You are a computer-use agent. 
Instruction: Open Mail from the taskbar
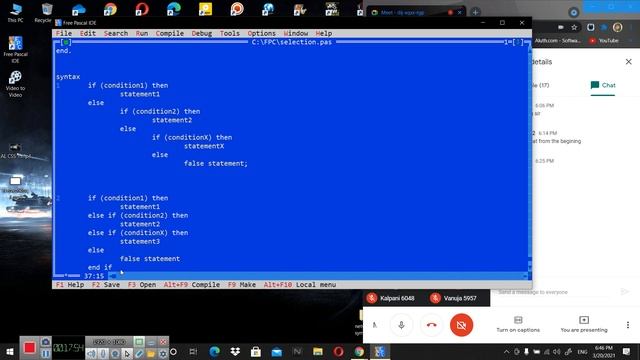point(277,351)
